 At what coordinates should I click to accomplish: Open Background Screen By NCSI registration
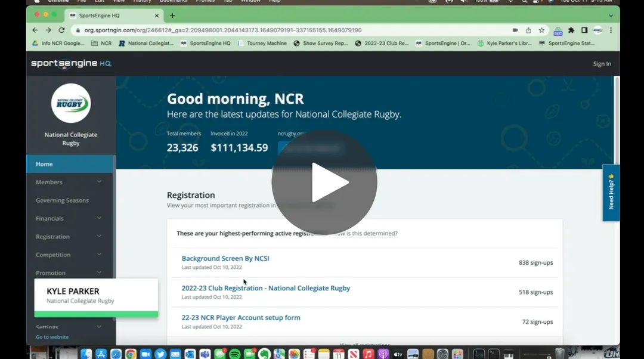click(225, 258)
